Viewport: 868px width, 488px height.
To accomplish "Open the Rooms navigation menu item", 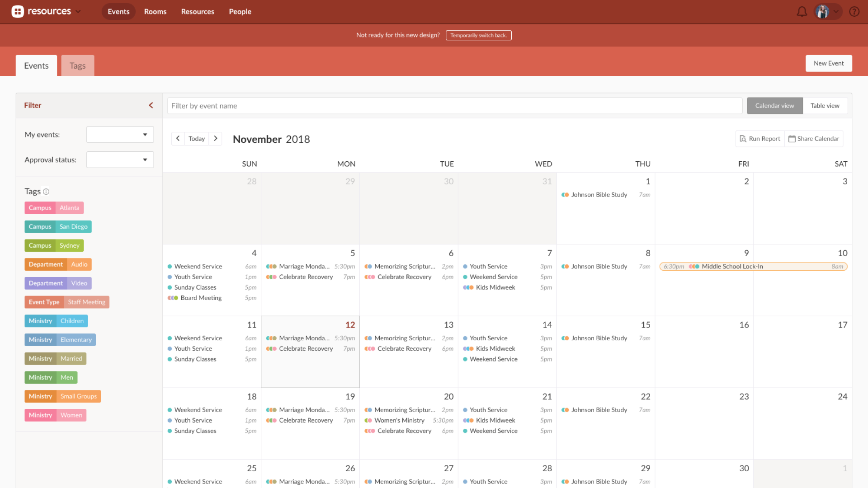I will (x=155, y=11).
